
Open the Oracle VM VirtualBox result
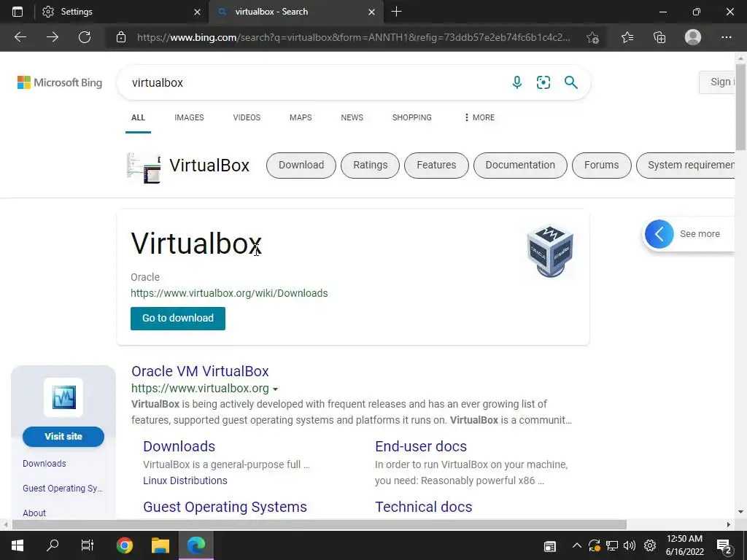[200, 371]
